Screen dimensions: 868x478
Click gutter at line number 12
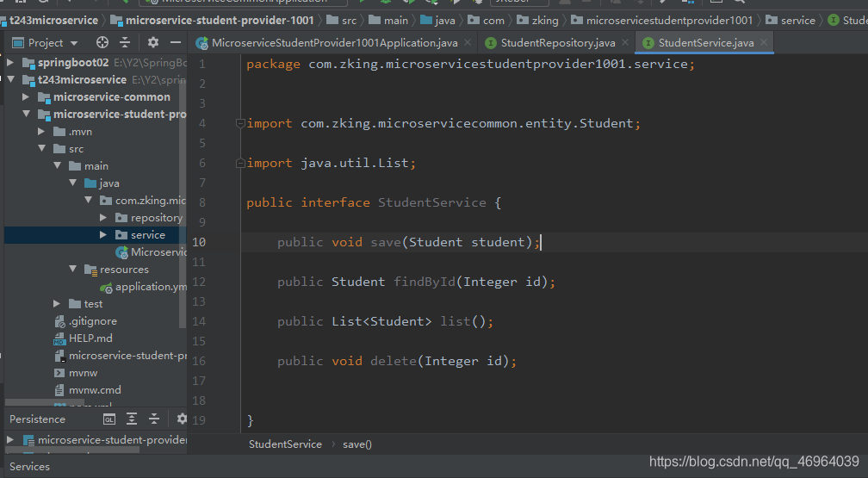coord(199,282)
